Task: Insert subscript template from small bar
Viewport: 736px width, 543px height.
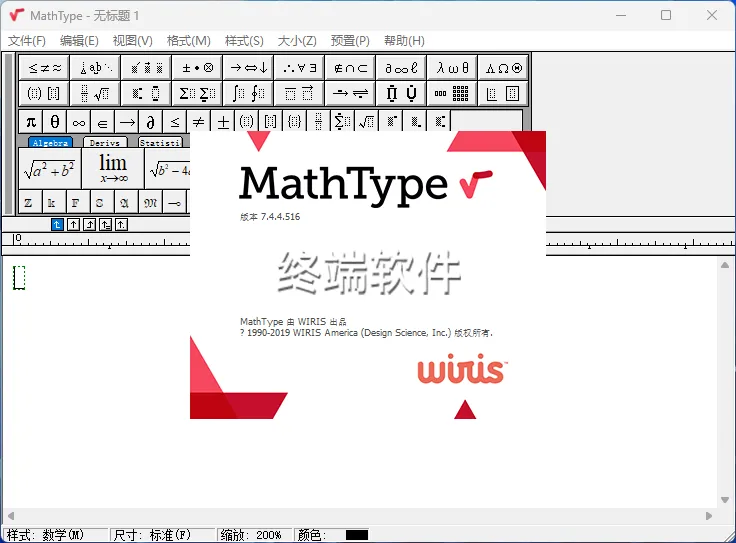Action: tap(415, 122)
